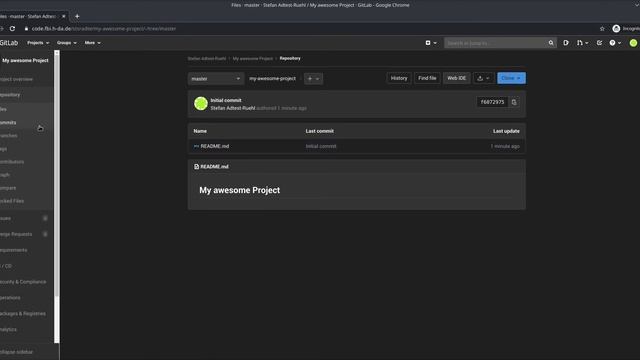Open the download source code dropdown
Screen dimensions: 640x360
(483, 78)
